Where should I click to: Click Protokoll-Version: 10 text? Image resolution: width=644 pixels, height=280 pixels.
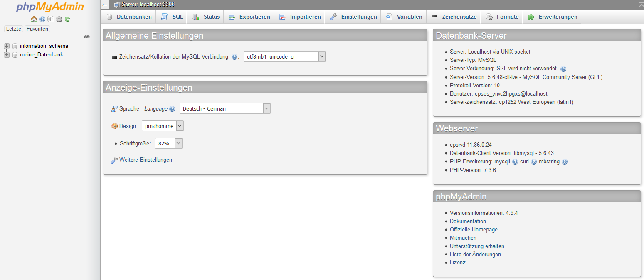point(475,86)
